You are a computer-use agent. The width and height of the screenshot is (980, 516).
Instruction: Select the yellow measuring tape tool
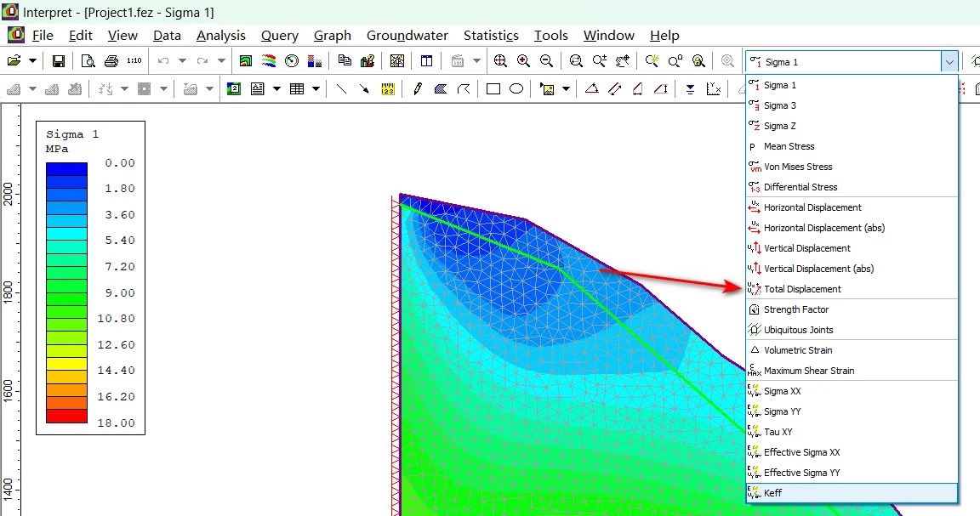388,89
